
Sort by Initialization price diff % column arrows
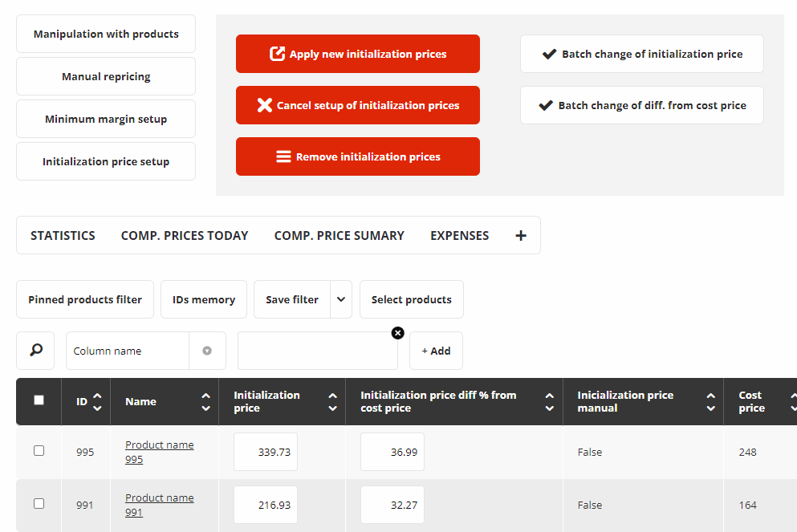tap(549, 402)
